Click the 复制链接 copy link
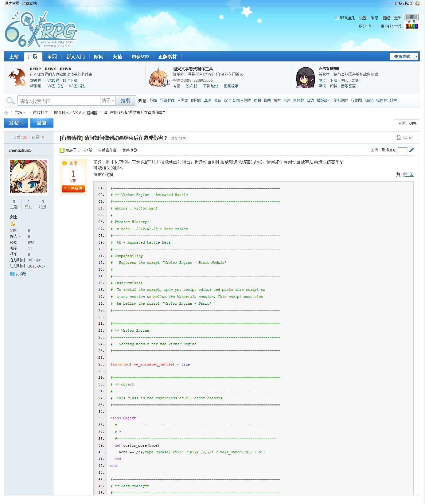The width and height of the screenshot is (425, 504). pos(178,139)
